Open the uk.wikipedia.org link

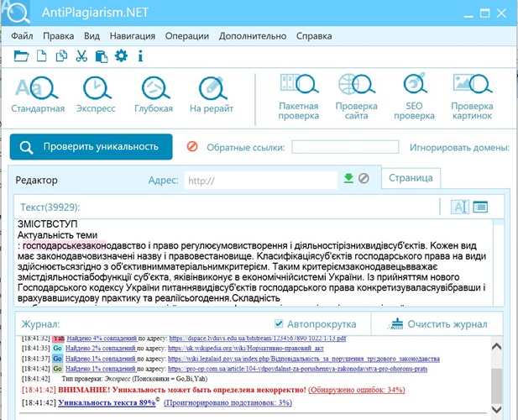tap(245, 349)
